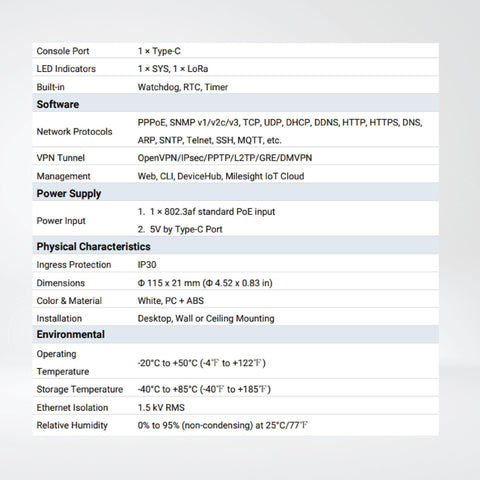Select the line starting with 'PPPoE, SNMP'
The width and height of the screenshot is (480, 480).
coord(280,123)
